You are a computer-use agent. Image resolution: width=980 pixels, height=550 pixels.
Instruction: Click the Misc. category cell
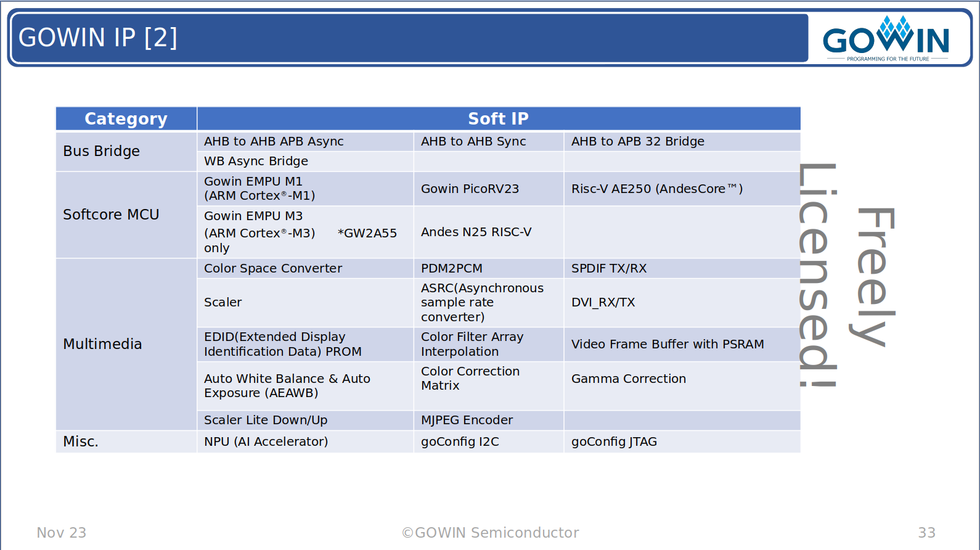tap(126, 441)
